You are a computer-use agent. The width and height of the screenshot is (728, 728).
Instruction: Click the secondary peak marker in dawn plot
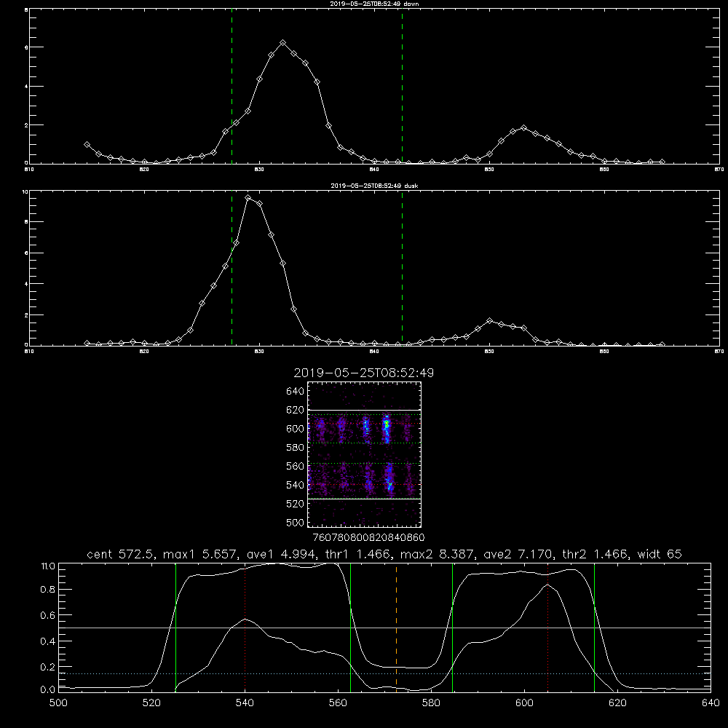point(523,127)
